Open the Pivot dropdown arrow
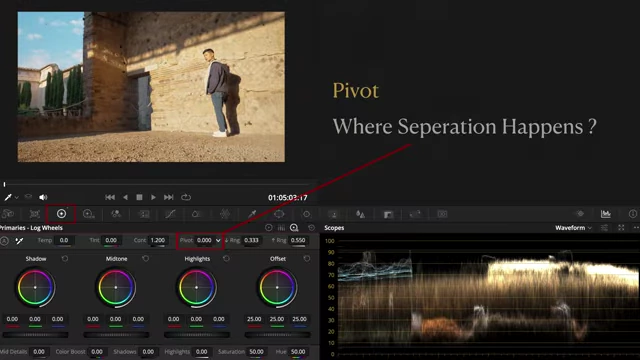The width and height of the screenshot is (640, 360). (x=218, y=240)
